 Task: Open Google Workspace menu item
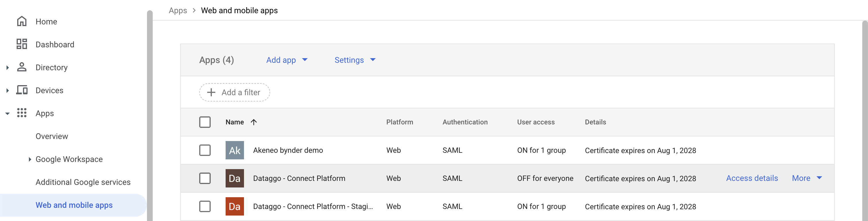coord(69,159)
